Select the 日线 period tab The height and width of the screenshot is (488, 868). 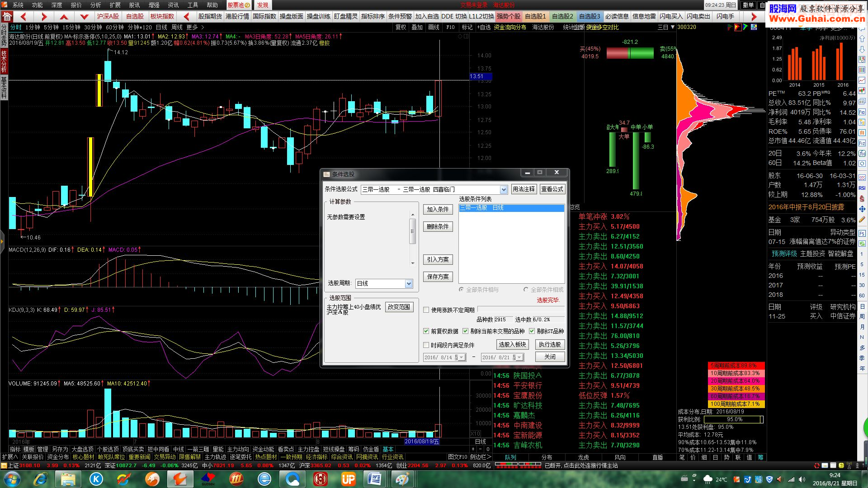point(161,28)
